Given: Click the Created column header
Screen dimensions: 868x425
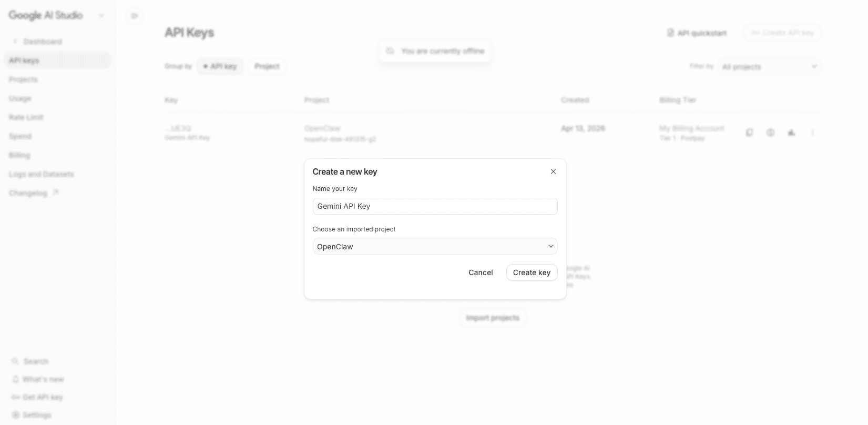Looking at the screenshot, I should point(575,100).
